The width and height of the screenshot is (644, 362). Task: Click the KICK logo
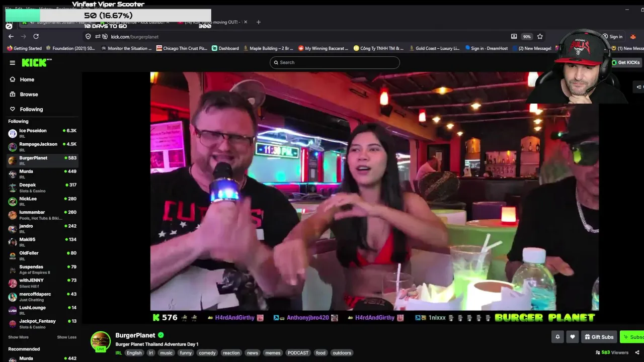[37, 62]
